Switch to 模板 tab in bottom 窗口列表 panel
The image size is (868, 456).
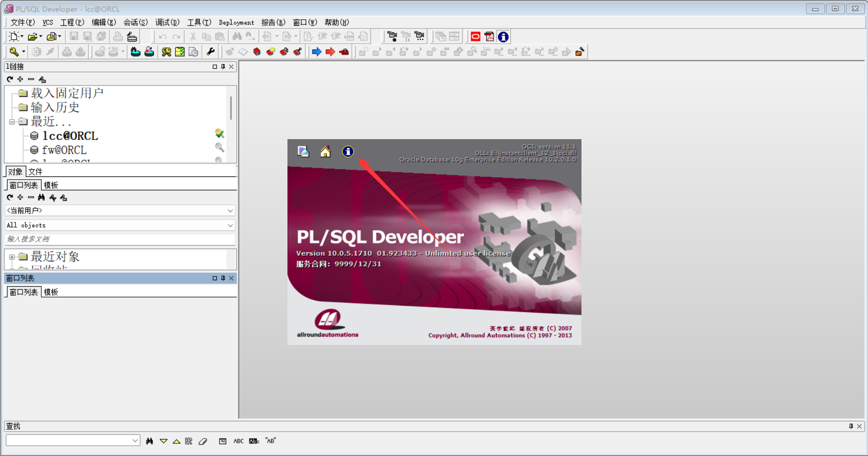click(51, 292)
